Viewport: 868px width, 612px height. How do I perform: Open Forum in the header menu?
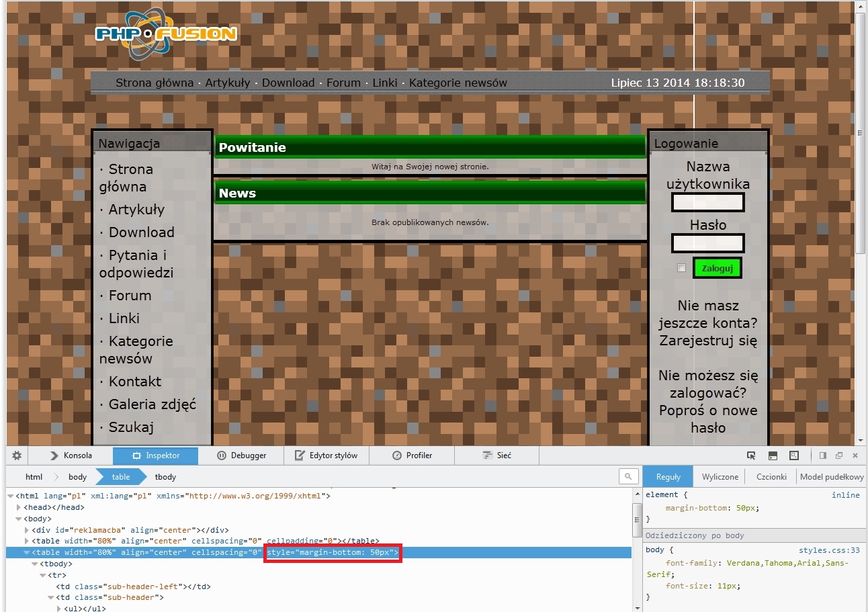[x=343, y=83]
